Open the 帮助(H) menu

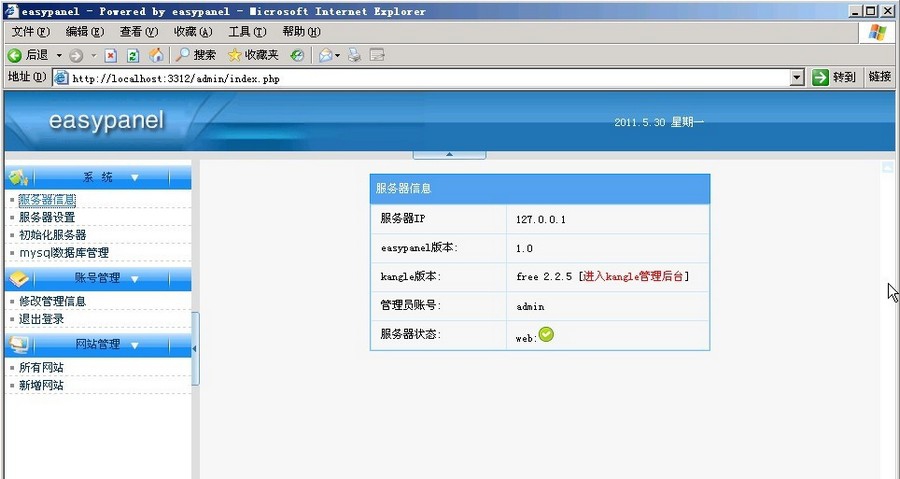301,32
